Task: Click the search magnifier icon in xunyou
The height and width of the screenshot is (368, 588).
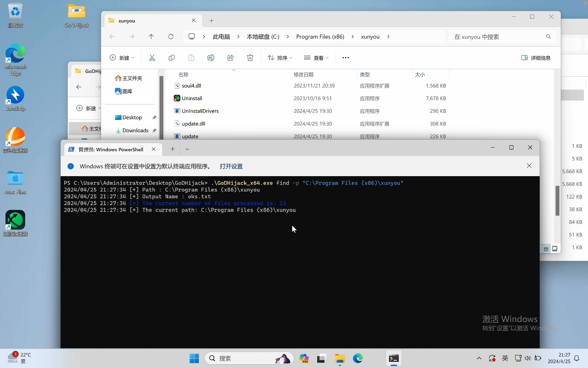Action: tap(549, 36)
